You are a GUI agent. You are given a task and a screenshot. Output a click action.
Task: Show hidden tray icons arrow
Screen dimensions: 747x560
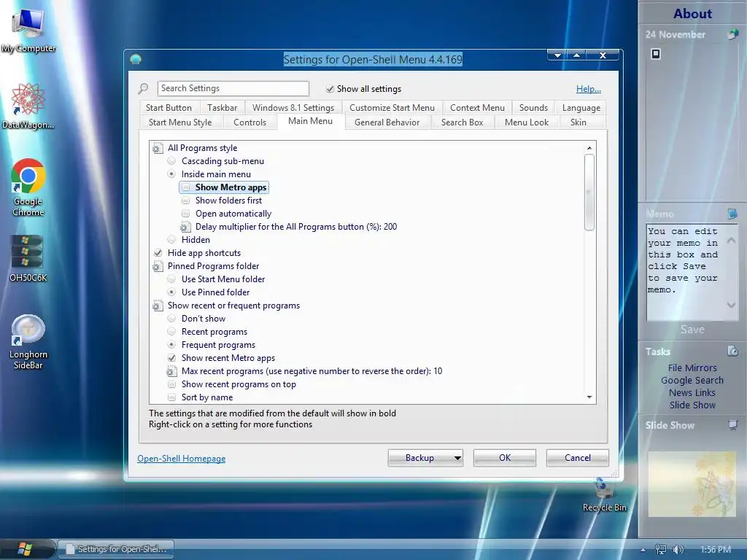(x=643, y=550)
